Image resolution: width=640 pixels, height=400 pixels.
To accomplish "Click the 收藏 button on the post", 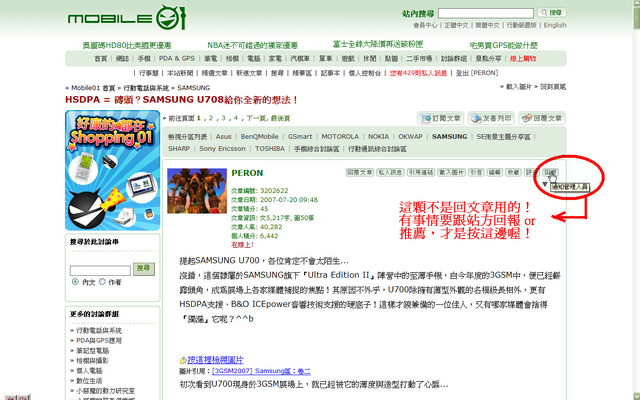I will (x=513, y=173).
